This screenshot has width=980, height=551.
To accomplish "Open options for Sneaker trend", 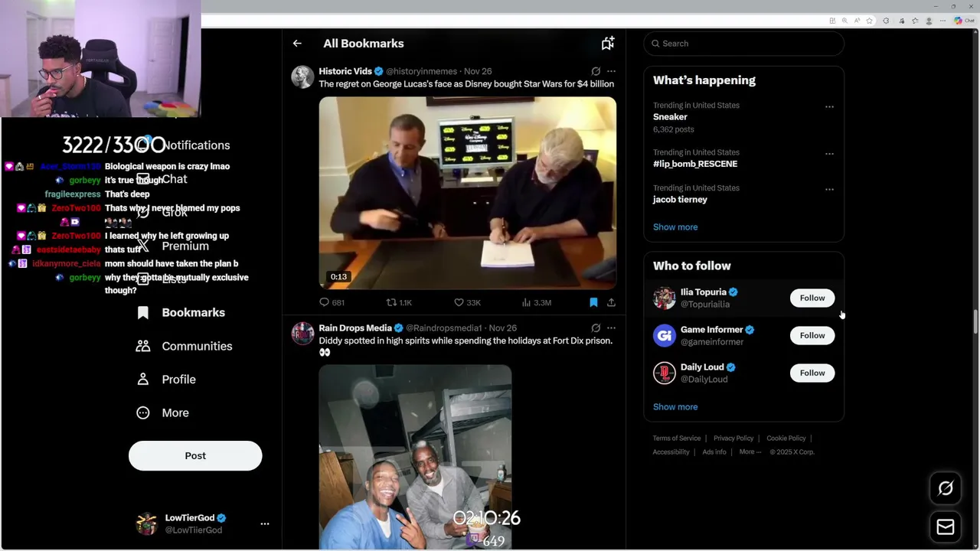I will point(829,106).
